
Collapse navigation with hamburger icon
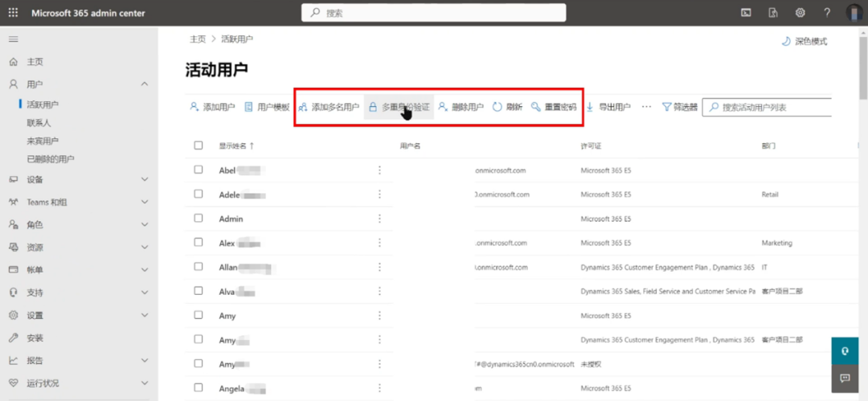pos(14,39)
